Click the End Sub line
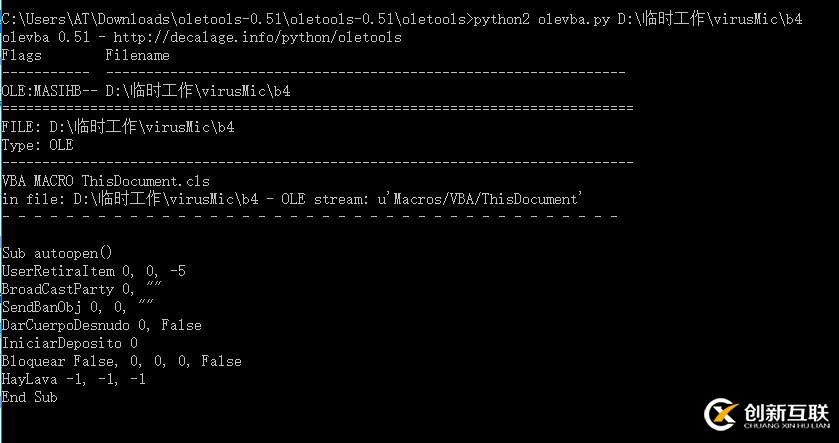Viewport: 839px width, 443px height. 29,397
